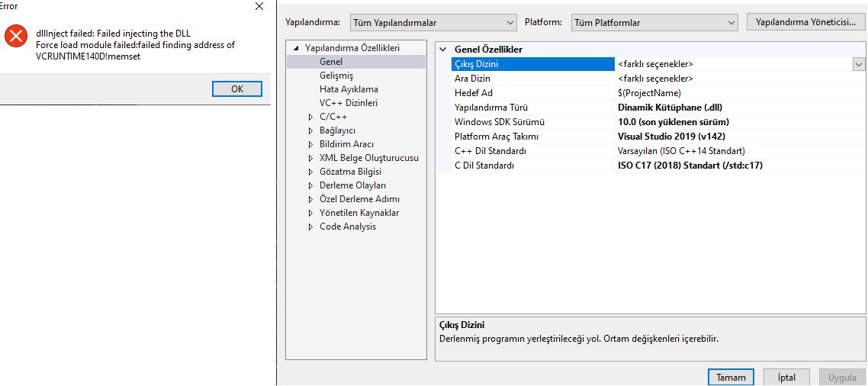The image size is (868, 386).
Task: Expand the Code Analysis node
Action: (310, 227)
